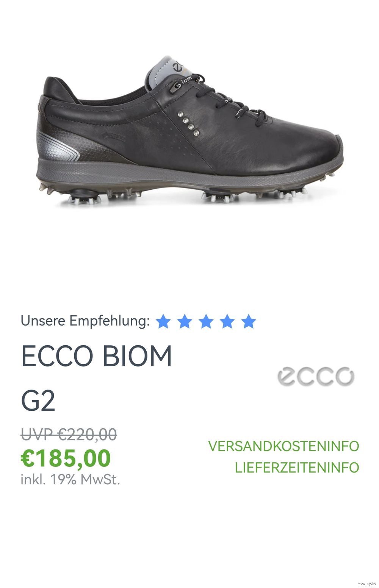This screenshot has width=379, height=588.
Task: Click the spiked sole of the shoe
Action: tap(189, 191)
